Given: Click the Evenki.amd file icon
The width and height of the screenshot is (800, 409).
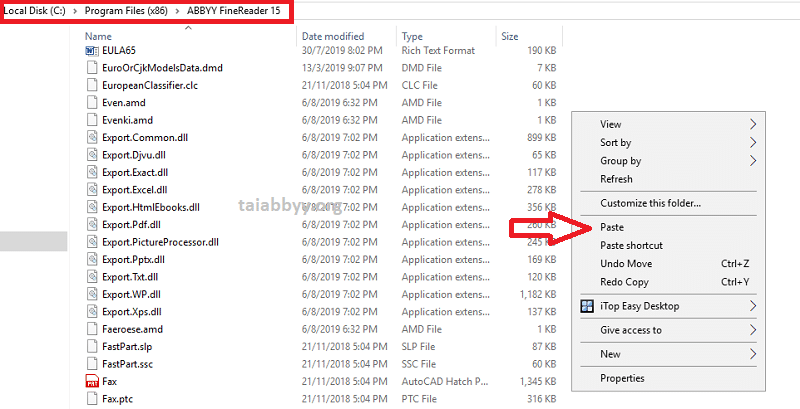Looking at the screenshot, I should pos(92,120).
